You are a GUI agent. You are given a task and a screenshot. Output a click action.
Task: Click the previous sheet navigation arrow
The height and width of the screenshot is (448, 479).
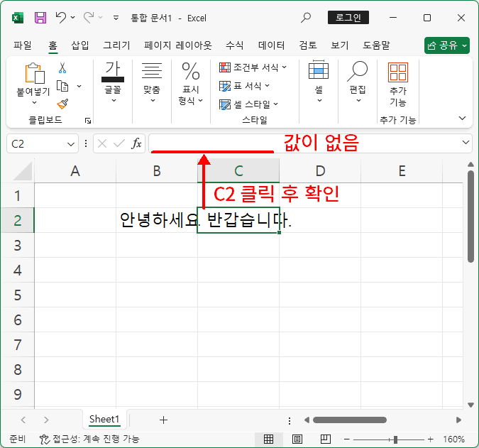pos(23,420)
